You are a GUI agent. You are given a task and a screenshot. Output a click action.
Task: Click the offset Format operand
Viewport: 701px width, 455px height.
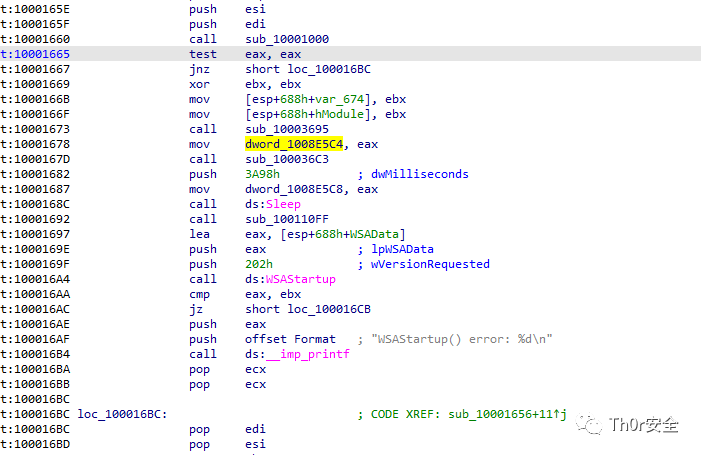(x=290, y=339)
